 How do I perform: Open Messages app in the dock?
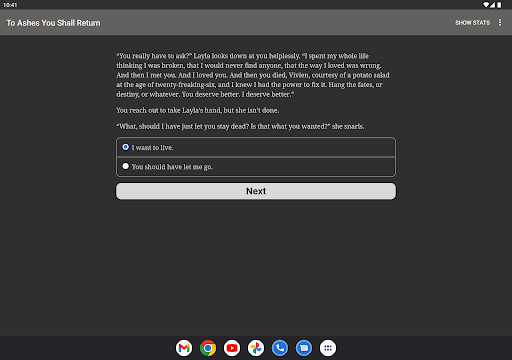coord(304,348)
